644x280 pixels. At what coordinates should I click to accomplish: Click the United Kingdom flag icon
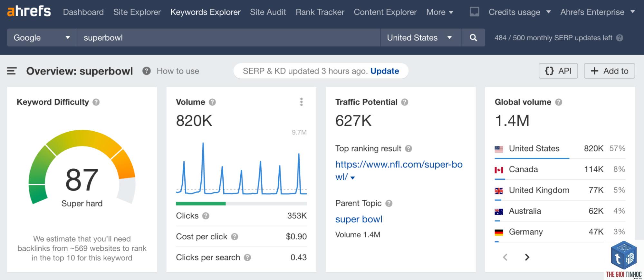tap(499, 191)
